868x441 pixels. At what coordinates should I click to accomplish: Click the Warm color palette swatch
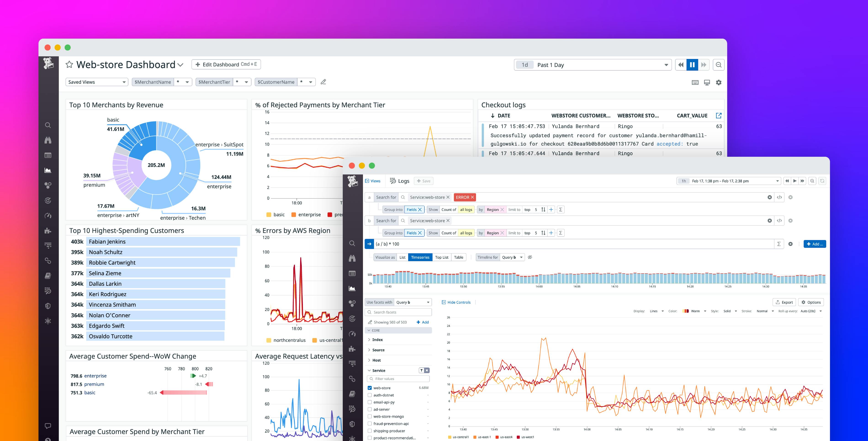point(686,311)
